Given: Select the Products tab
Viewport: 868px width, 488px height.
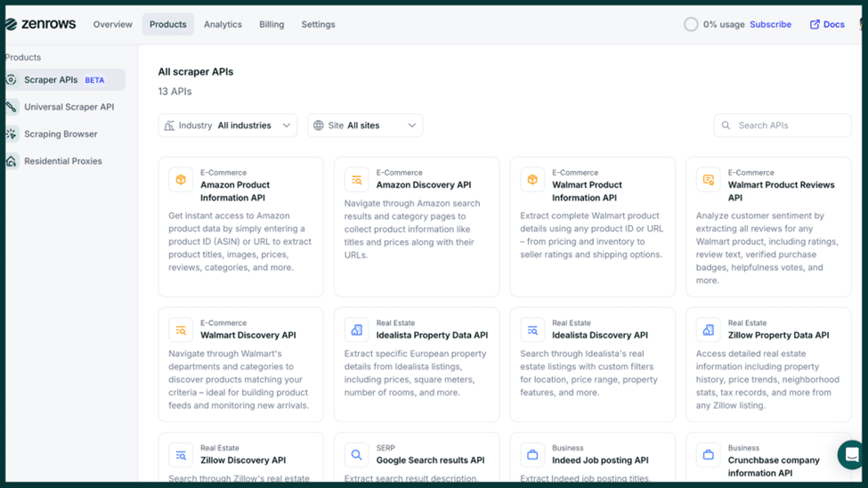Looking at the screenshot, I should click(x=167, y=24).
